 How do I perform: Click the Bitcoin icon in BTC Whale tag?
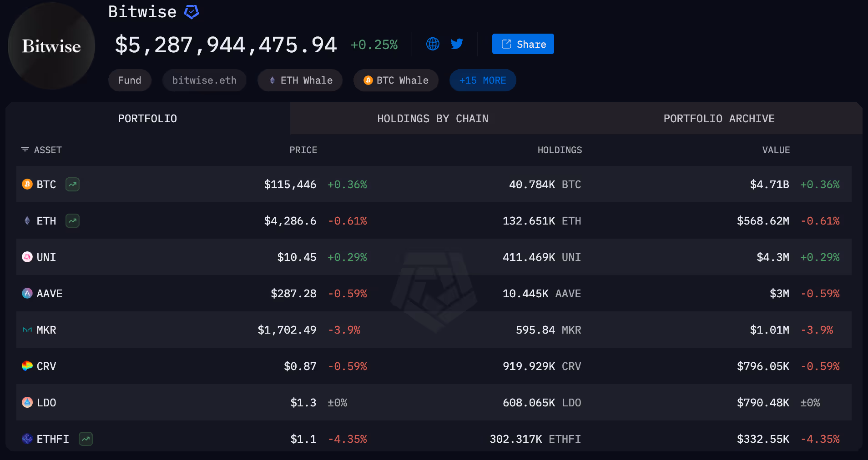point(368,80)
